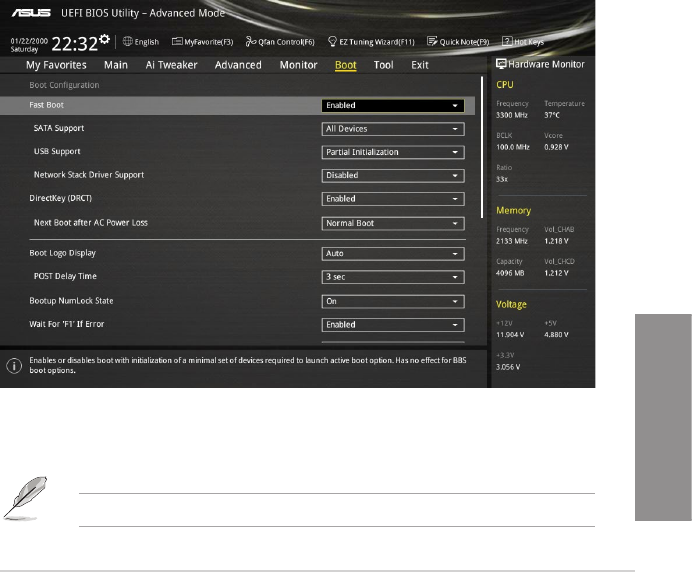The width and height of the screenshot is (692, 572).
Task: Switch to the Main tab
Action: click(x=116, y=65)
